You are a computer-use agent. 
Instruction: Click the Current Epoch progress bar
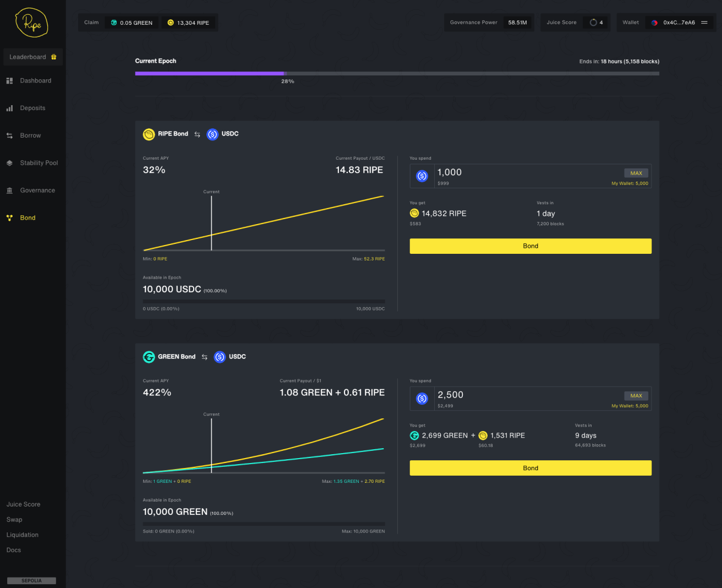pyautogui.click(x=397, y=73)
